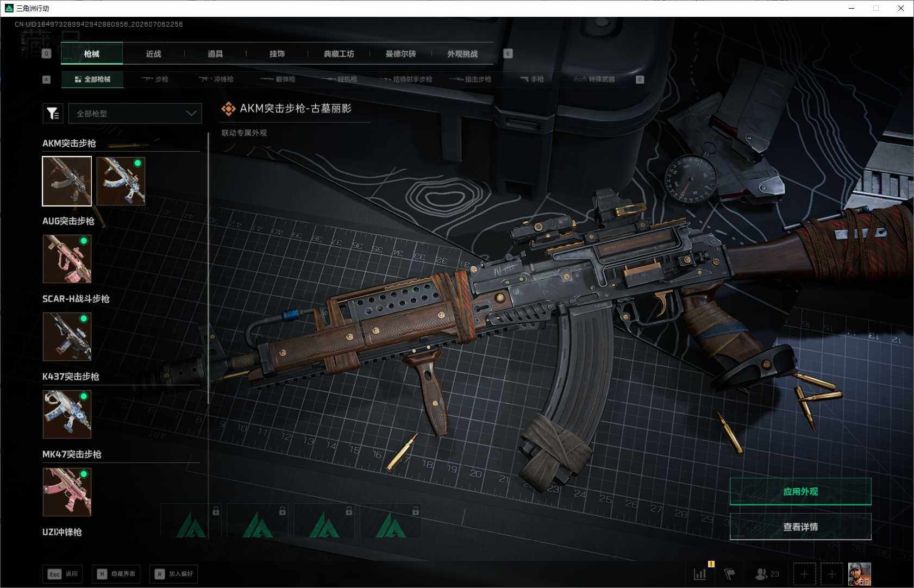Select the blue-white AKM skin thumbnail
914x588 pixels.
pyautogui.click(x=121, y=181)
